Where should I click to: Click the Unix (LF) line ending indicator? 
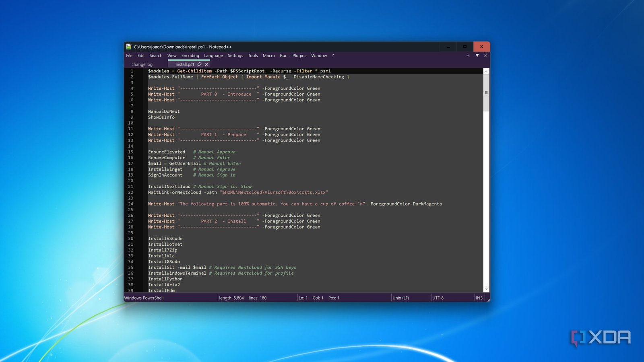pyautogui.click(x=400, y=298)
